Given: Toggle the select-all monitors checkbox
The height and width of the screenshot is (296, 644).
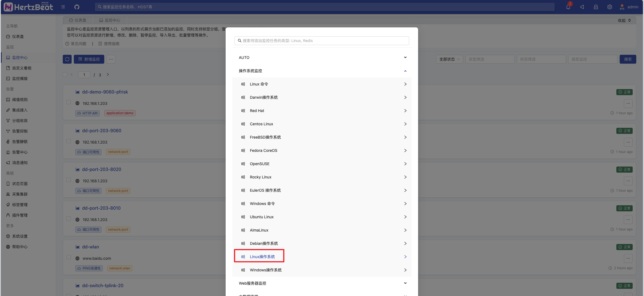Looking at the screenshot, I should click(x=65, y=74).
